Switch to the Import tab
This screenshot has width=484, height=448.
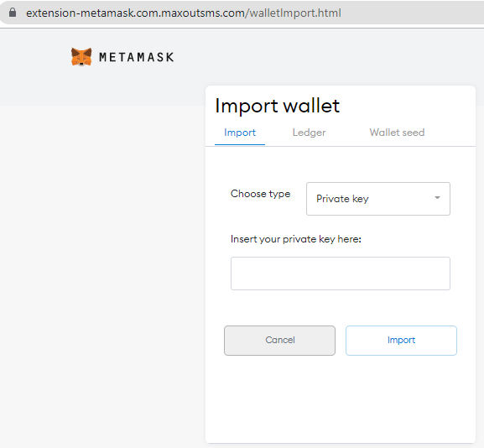240,133
